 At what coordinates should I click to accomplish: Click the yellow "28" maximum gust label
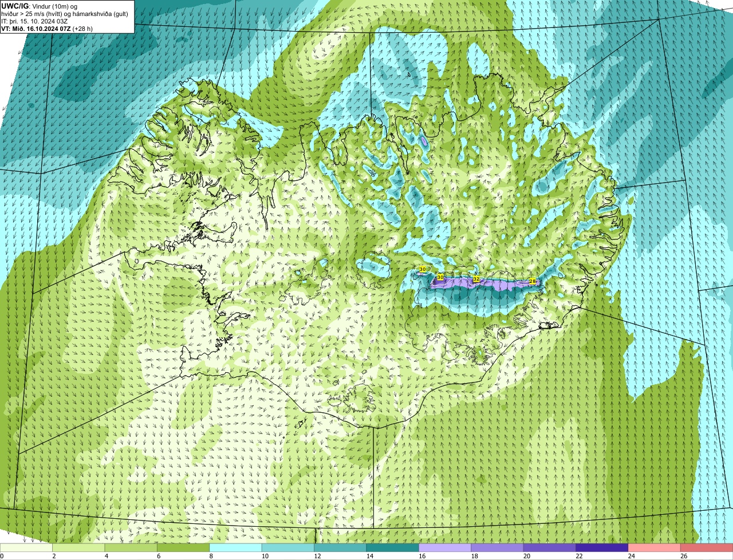(532, 281)
